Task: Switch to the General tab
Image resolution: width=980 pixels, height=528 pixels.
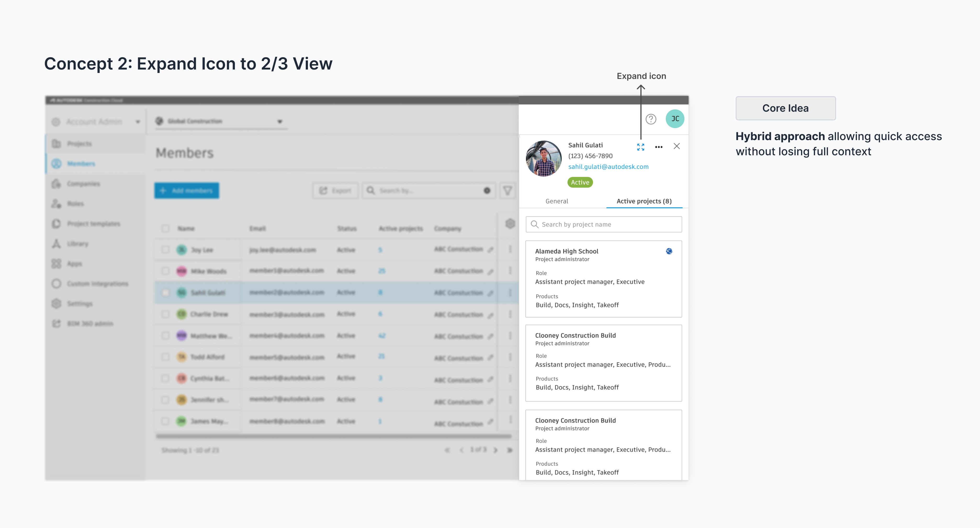Action: [556, 201]
